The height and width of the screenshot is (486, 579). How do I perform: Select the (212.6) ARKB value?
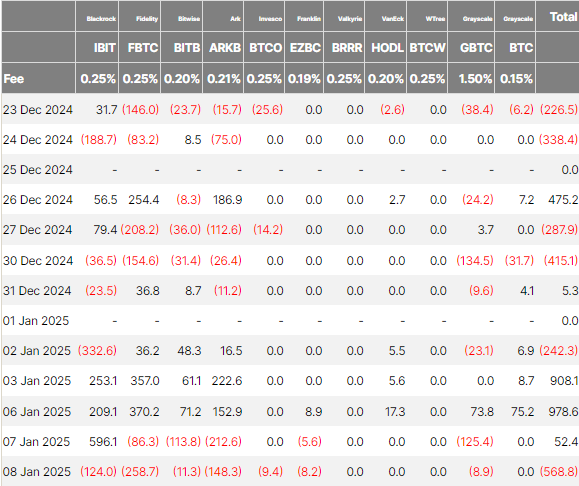click(x=223, y=441)
